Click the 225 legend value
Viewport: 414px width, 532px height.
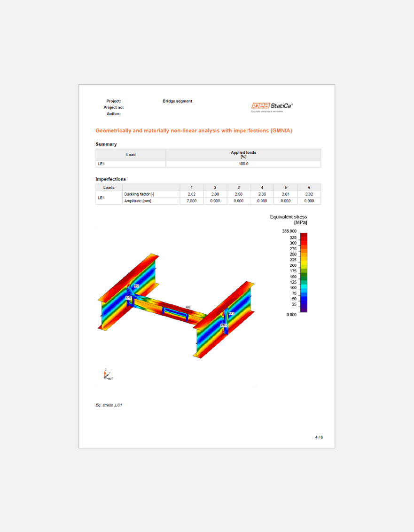coord(293,260)
